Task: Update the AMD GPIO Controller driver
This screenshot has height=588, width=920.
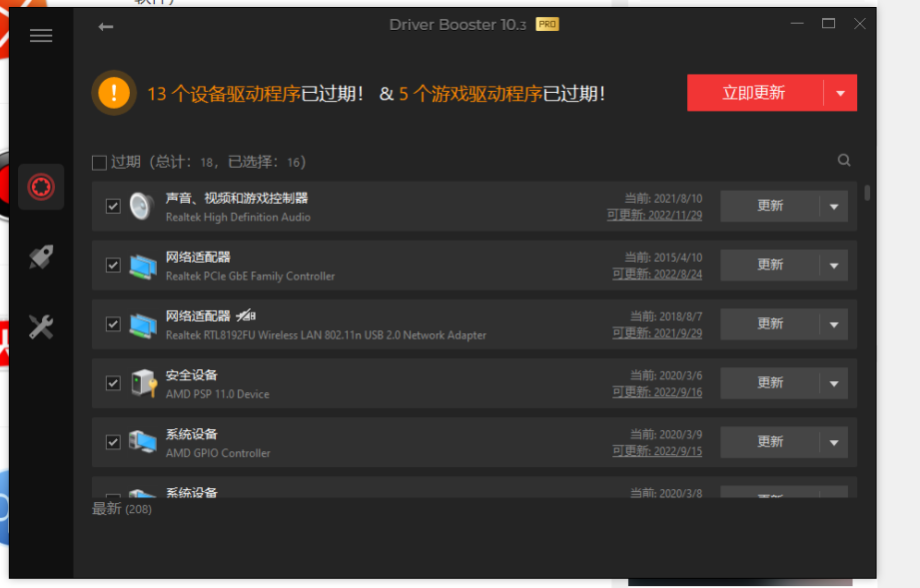Action: point(770,442)
